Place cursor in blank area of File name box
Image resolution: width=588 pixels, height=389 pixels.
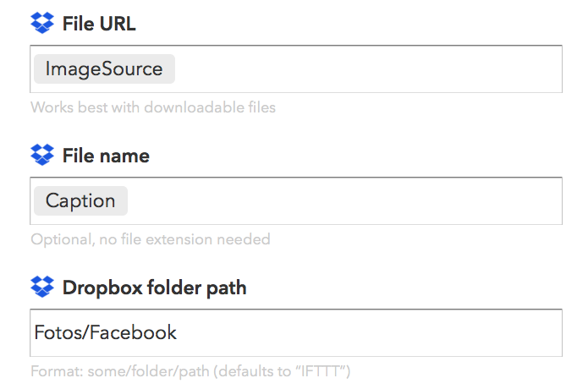[343, 201]
